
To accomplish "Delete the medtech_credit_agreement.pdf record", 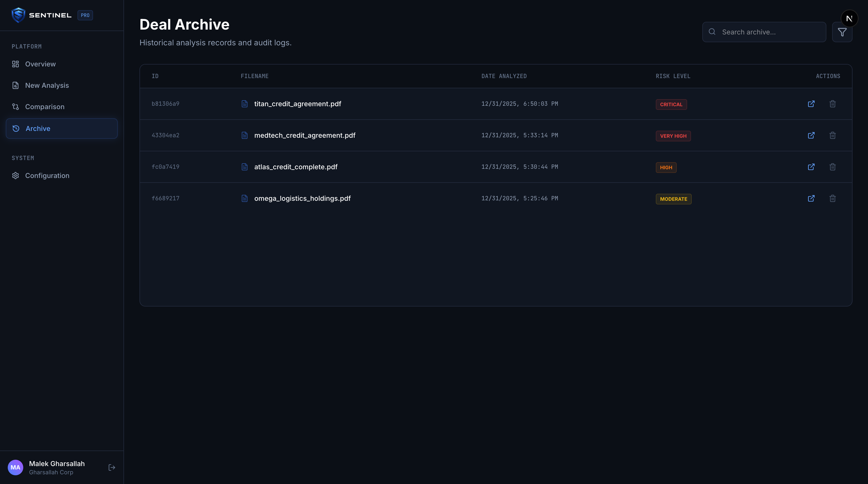I will tap(832, 135).
